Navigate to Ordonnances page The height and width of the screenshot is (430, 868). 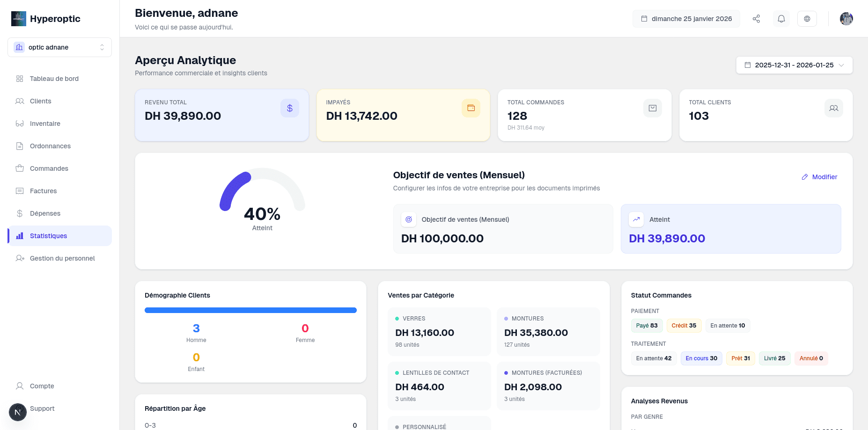[50, 146]
